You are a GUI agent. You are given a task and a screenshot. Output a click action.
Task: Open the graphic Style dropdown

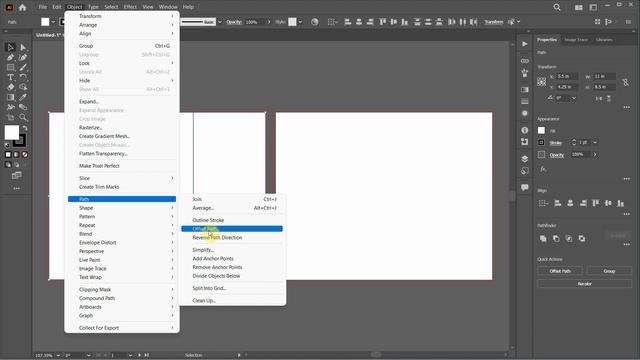300,22
